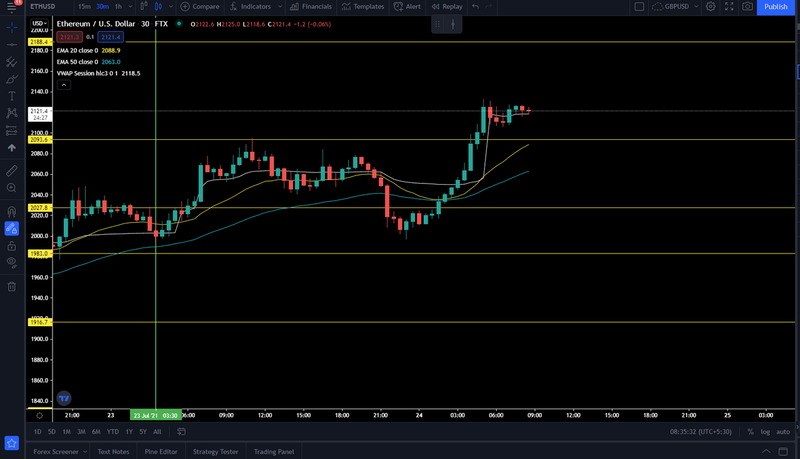Open the Alert creation dialog
This screenshot has width=800, height=459.
(x=407, y=7)
